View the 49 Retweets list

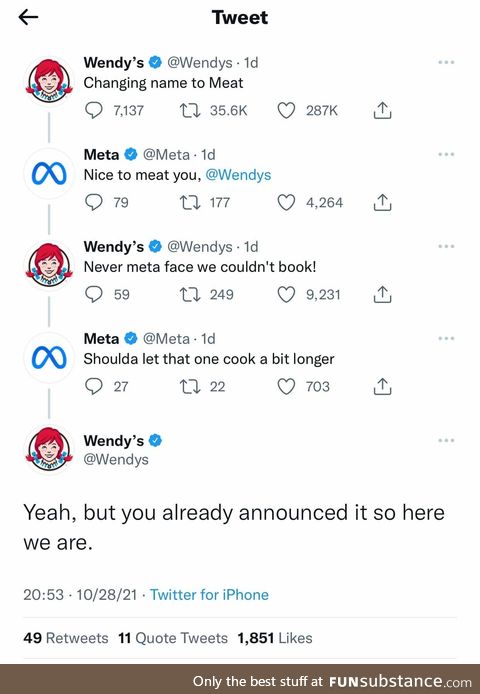(x=66, y=638)
